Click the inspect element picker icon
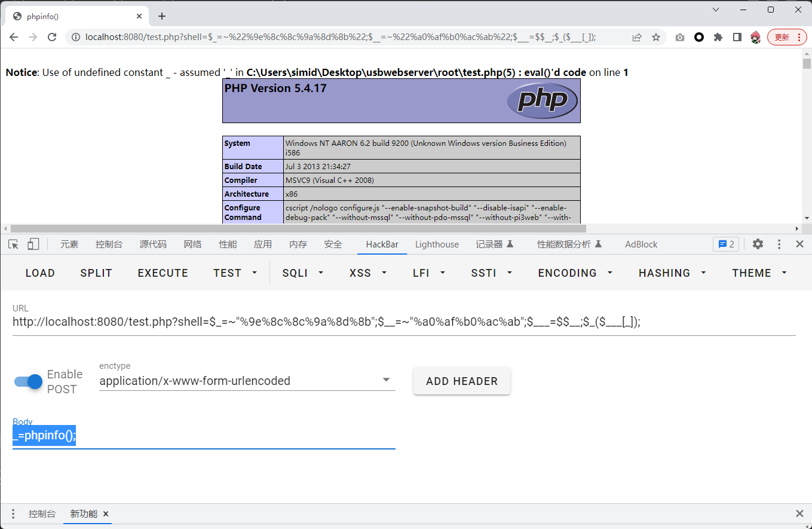Image resolution: width=812 pixels, height=529 pixels. pos(14,244)
